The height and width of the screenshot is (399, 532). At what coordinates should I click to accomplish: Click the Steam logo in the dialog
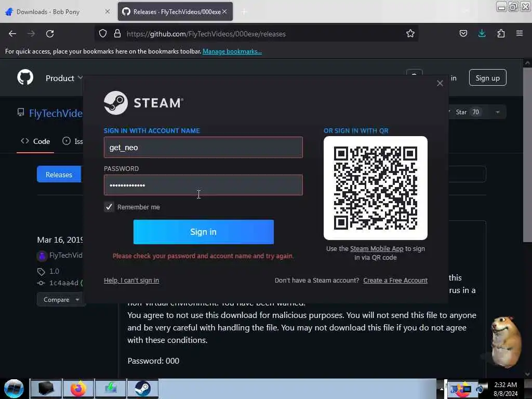(x=143, y=103)
